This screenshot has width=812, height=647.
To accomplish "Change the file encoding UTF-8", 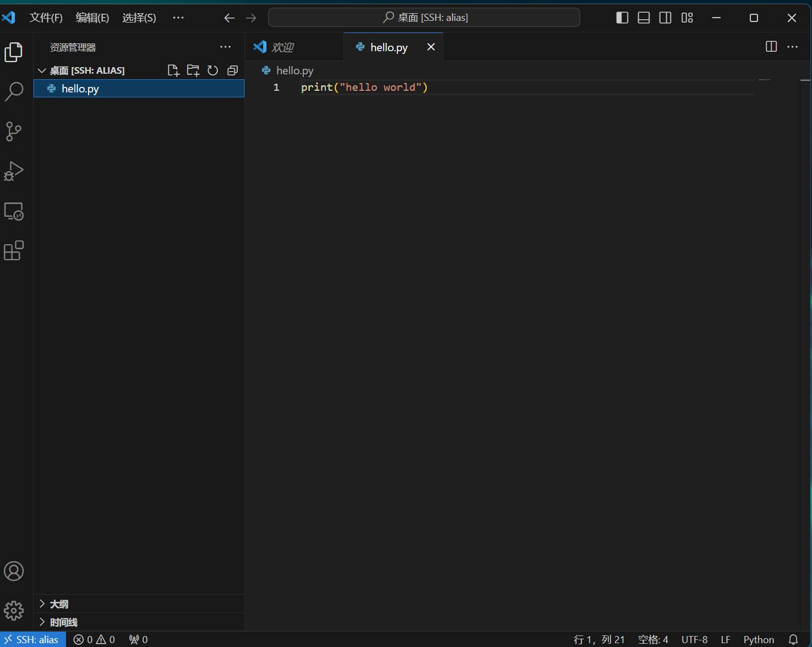I will [x=695, y=639].
